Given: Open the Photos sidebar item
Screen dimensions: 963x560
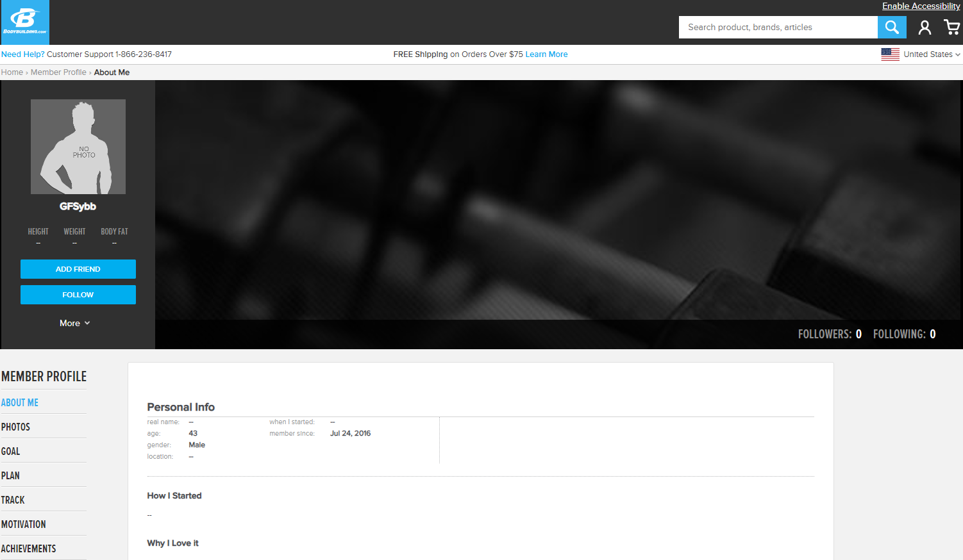Looking at the screenshot, I should pyautogui.click(x=15, y=427).
